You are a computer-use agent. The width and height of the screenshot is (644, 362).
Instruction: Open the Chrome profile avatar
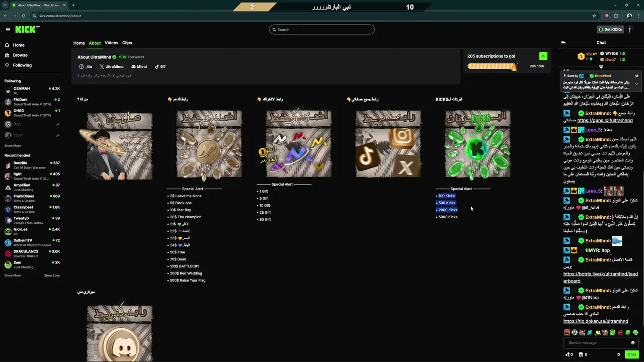coord(629,16)
